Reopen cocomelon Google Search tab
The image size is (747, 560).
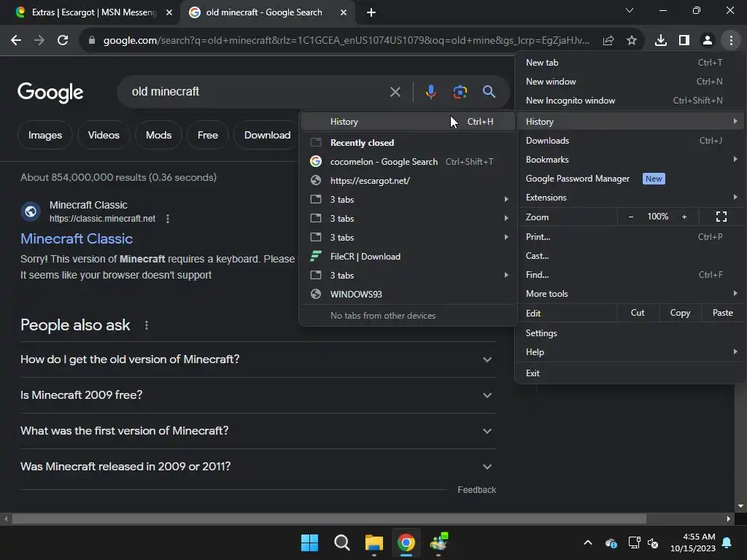pos(409,161)
